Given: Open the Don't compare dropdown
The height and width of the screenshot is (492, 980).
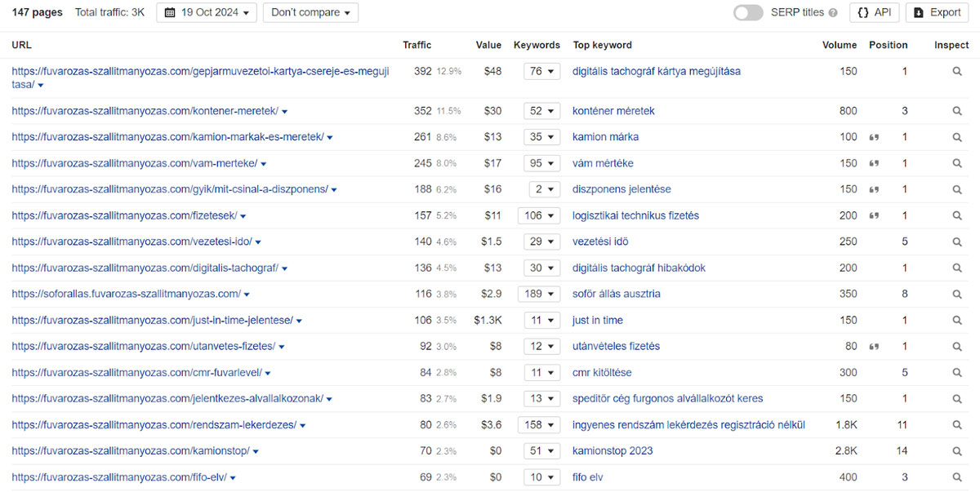Looking at the screenshot, I should (310, 12).
